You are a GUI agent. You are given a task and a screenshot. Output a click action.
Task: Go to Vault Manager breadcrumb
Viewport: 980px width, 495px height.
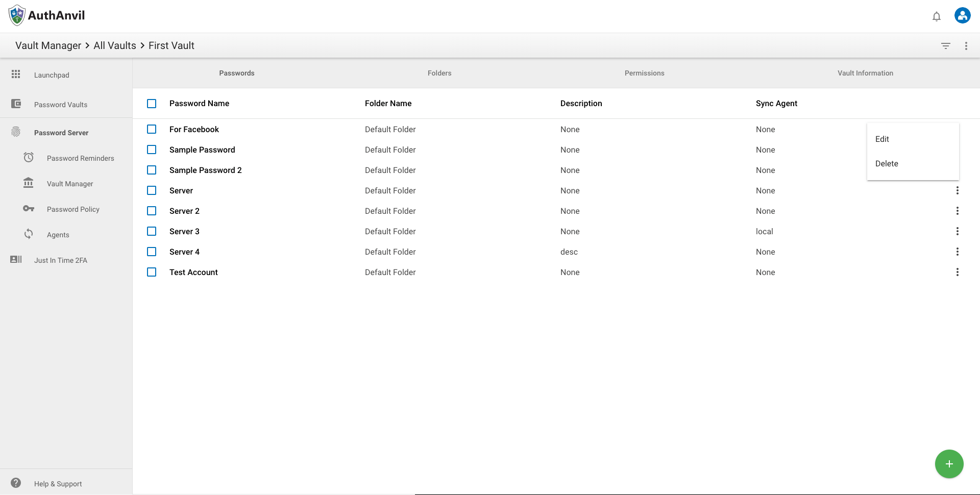(x=48, y=45)
